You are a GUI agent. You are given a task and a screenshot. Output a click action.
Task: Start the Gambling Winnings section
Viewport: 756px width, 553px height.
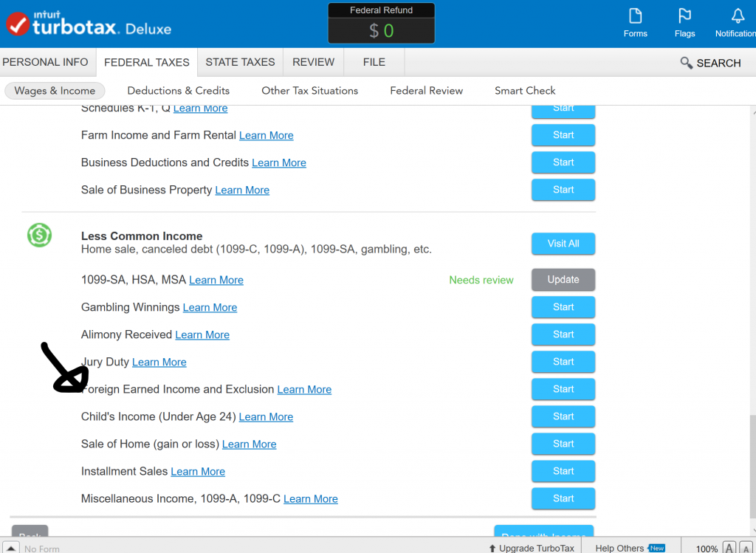pos(563,307)
